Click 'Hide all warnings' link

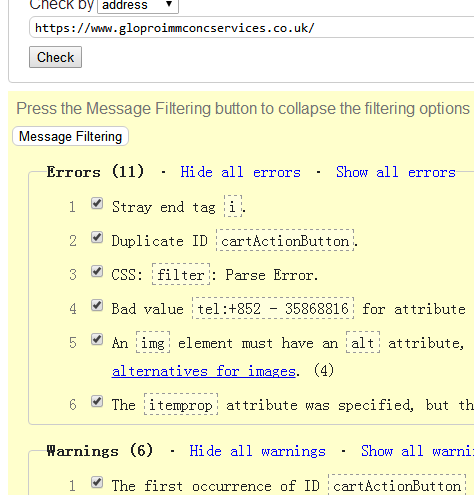coord(257,451)
